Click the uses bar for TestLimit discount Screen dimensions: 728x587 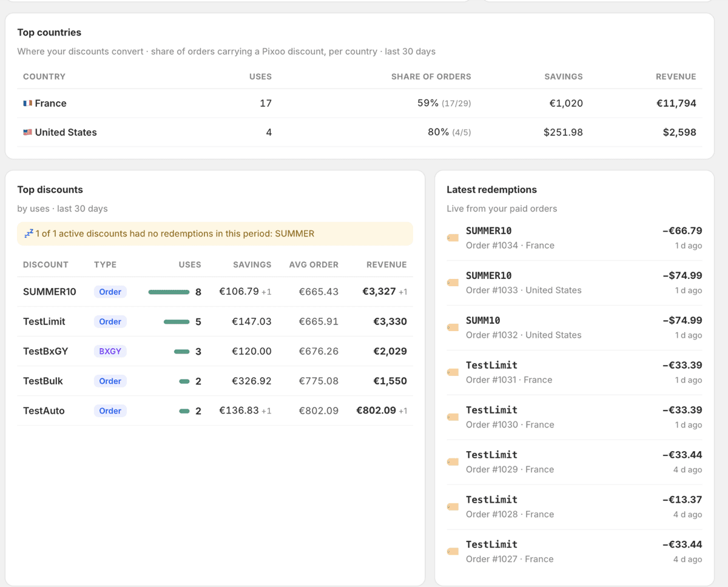[x=177, y=321]
